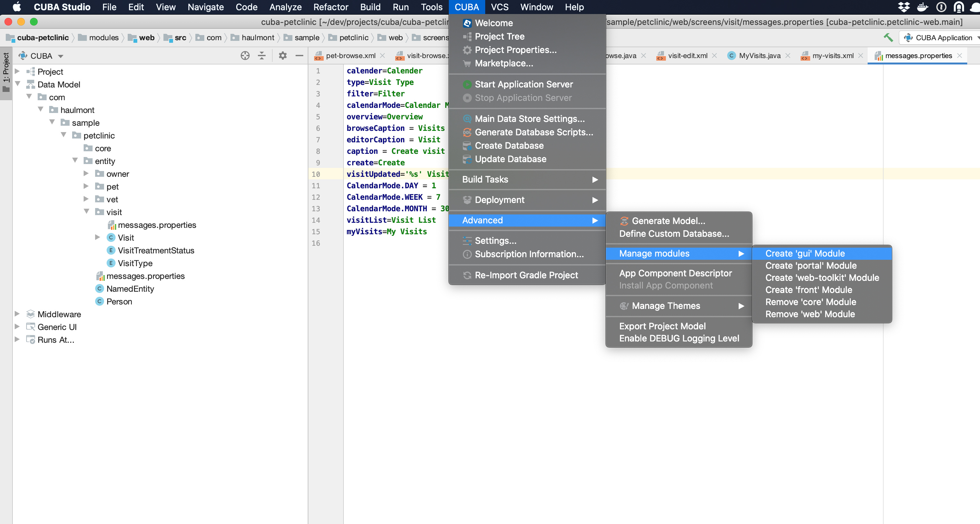The width and height of the screenshot is (980, 524).
Task: Open the CUBA panel gear settings
Action: 283,56
